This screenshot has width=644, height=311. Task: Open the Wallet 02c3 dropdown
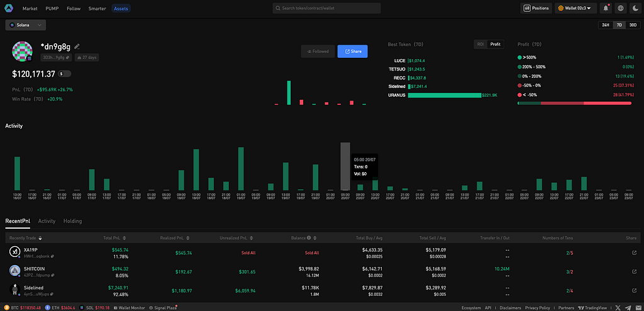pos(577,8)
